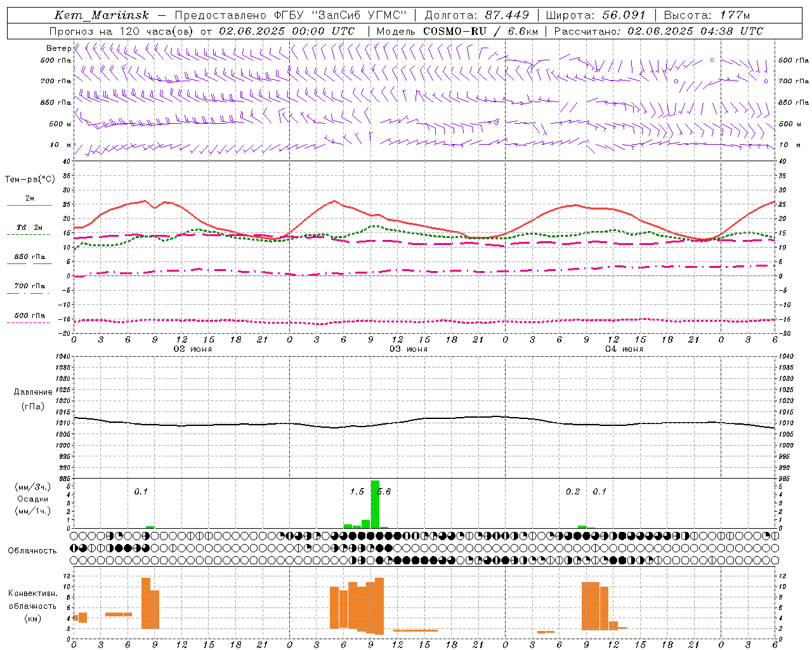Viewport: 812px width, 650px height.
Task: Click the 'Давление' pressure panel label
Action: coord(33,392)
